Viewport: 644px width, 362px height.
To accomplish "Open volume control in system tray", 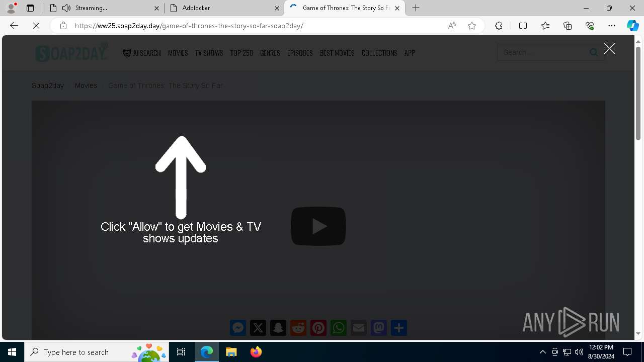I will click(x=579, y=352).
